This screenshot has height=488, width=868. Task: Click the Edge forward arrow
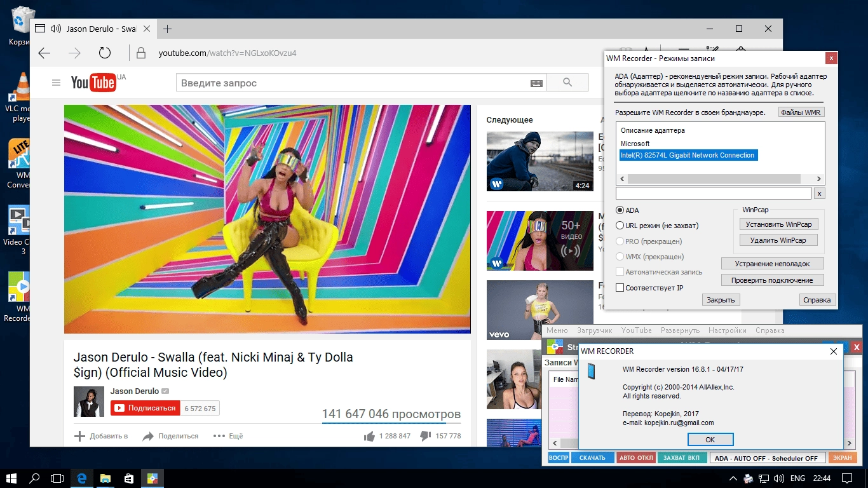(74, 53)
